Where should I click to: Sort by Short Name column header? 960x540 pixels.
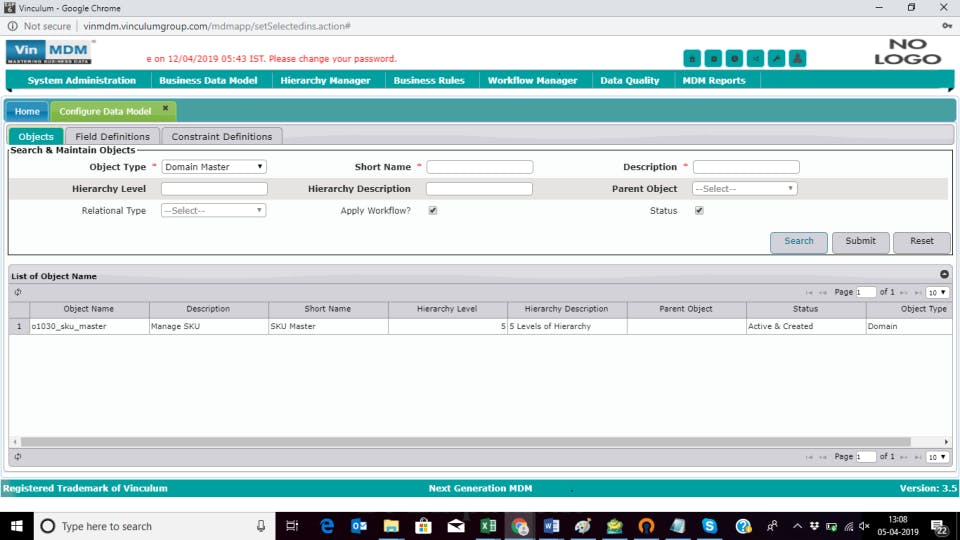point(328,309)
